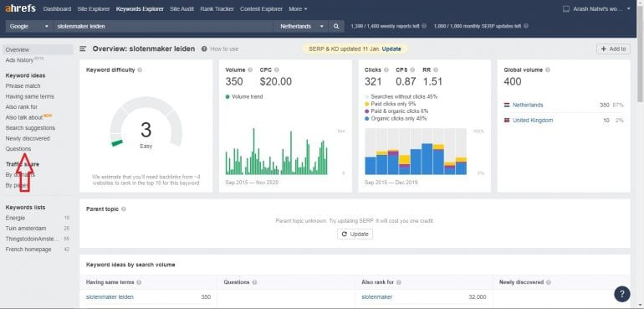Click the monthly SERP updates info icon

pyautogui.click(x=526, y=26)
